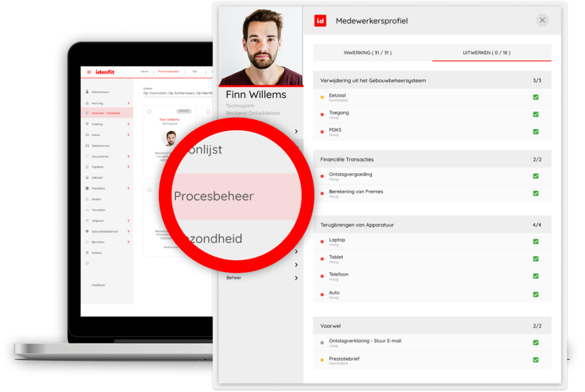
Task: Expand the Uitgaven sidebar arrow
Action: point(129,221)
